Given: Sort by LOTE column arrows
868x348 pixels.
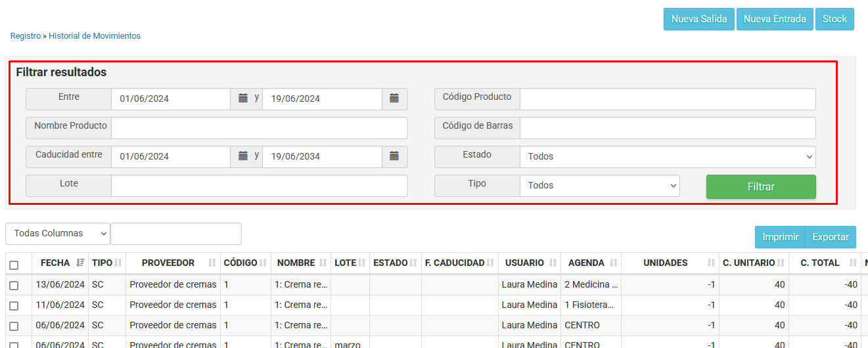Looking at the screenshot, I should (362, 263).
